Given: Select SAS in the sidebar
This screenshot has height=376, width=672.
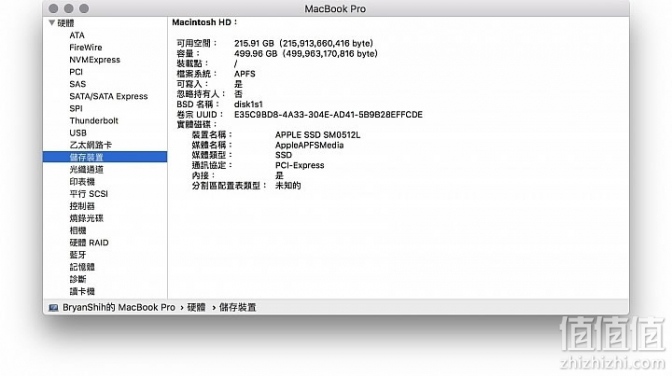Looking at the screenshot, I should tap(78, 84).
